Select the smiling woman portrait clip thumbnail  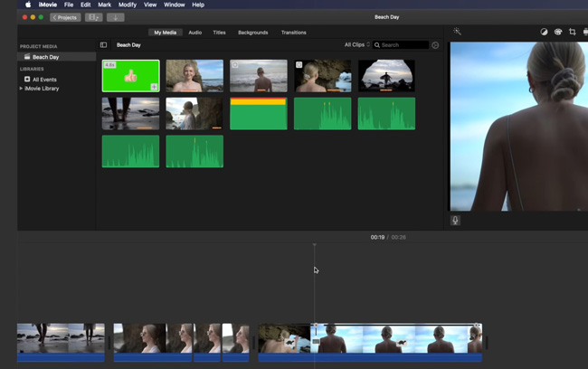tap(194, 76)
